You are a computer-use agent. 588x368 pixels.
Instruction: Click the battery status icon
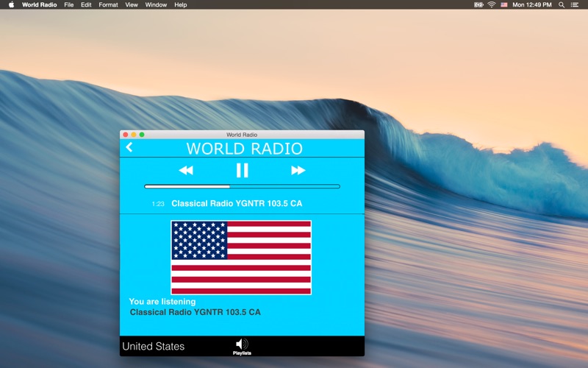[x=478, y=5]
